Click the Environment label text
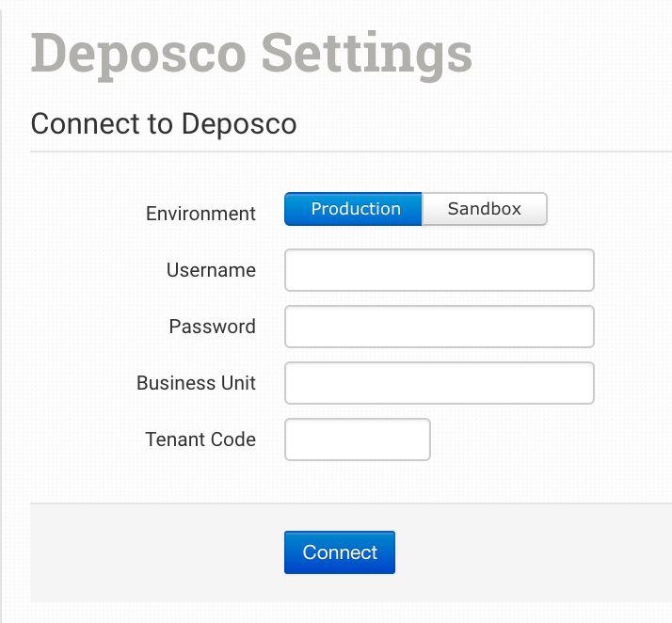Image resolution: width=672 pixels, height=623 pixels. [x=200, y=214]
